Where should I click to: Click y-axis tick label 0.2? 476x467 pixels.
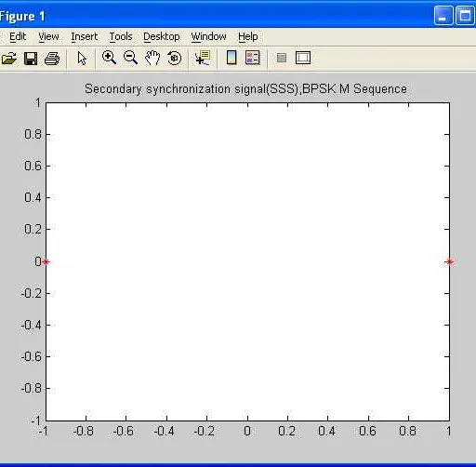coord(33,229)
